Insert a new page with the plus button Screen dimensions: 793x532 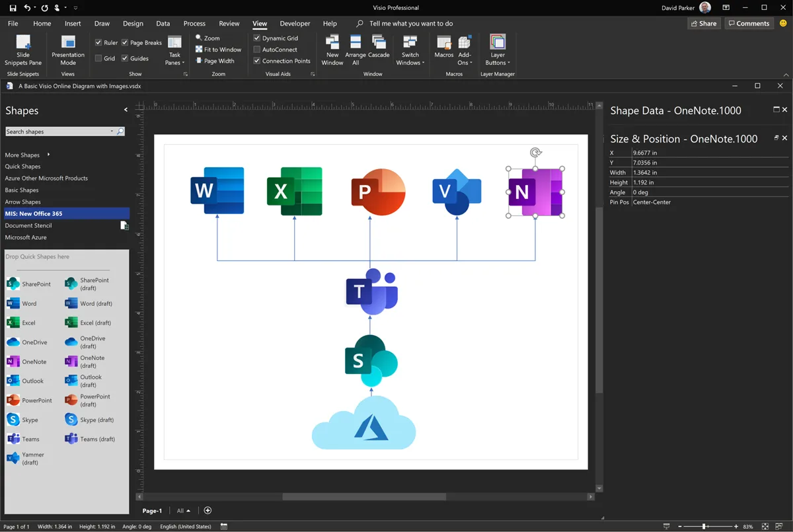pyautogui.click(x=208, y=510)
